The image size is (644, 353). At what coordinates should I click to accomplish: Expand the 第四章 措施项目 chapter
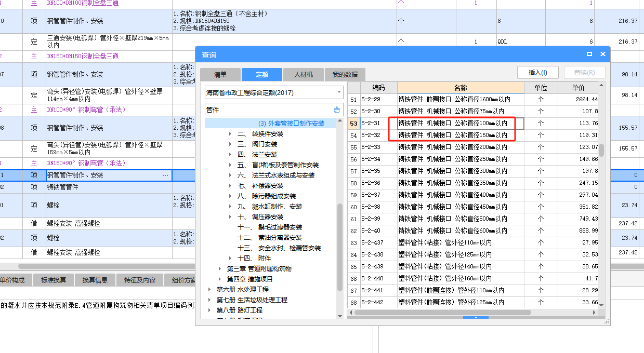[220, 279]
